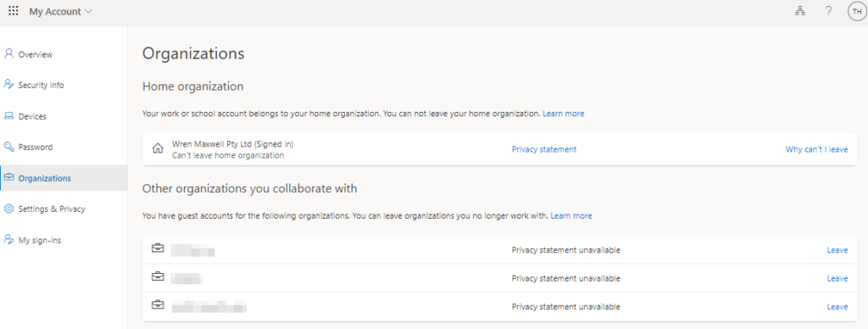Open the organization chart icon in header
Screen dimensions: 868x329
click(x=800, y=11)
